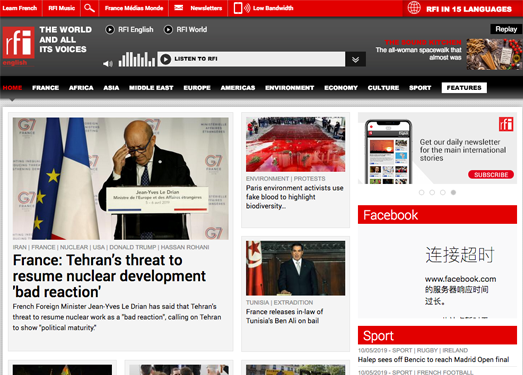Viewport: 523px width, 375px height.
Task: Play the RFI World stream
Action: point(168,30)
